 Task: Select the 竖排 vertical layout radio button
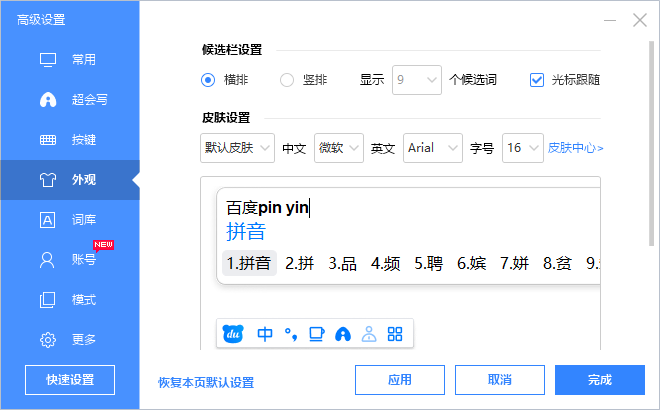(x=287, y=80)
